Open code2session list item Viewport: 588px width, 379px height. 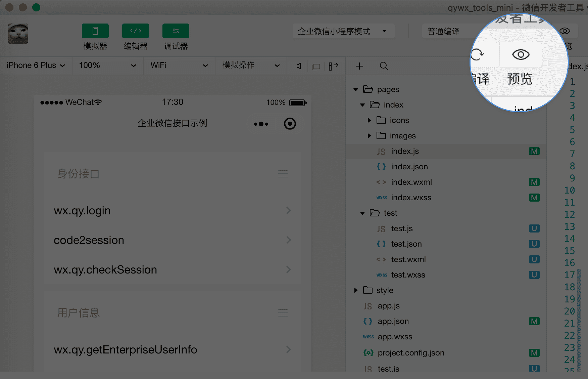pos(173,240)
